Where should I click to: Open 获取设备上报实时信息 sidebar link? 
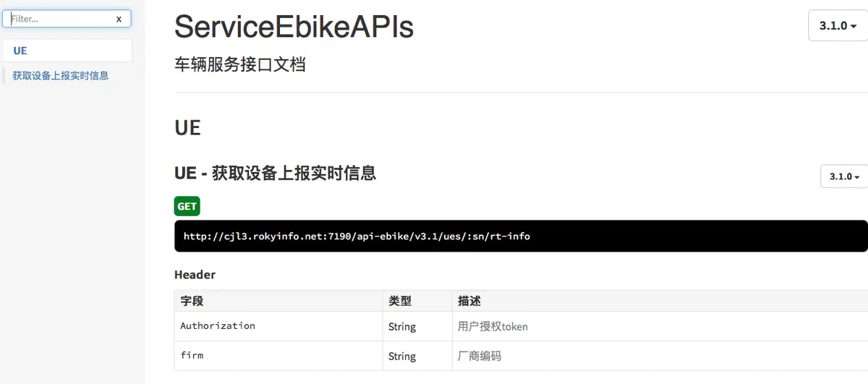pyautogui.click(x=61, y=75)
